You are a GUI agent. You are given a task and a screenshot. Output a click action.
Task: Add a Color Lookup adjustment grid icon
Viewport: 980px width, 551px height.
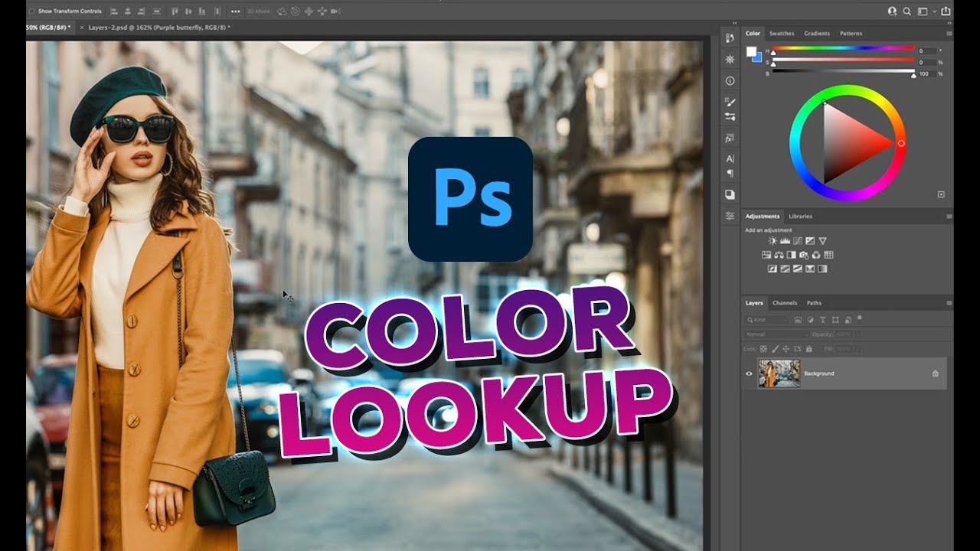pyautogui.click(x=828, y=255)
